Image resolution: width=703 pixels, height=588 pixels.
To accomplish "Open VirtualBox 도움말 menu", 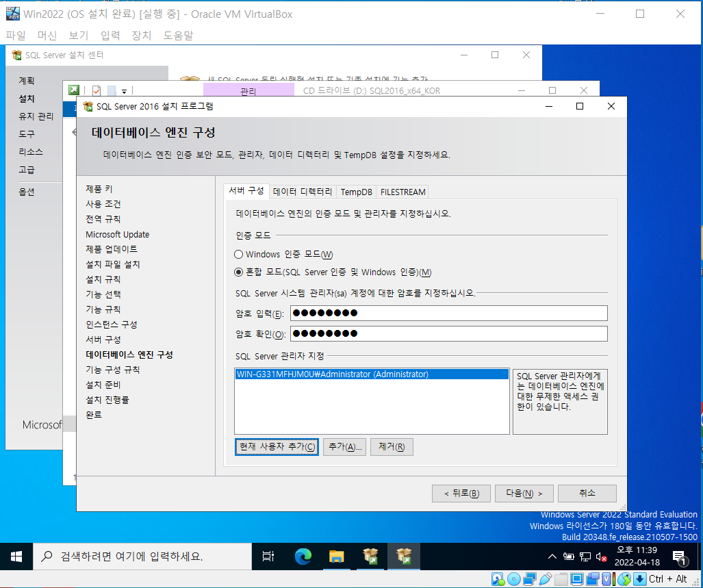I will click(178, 35).
